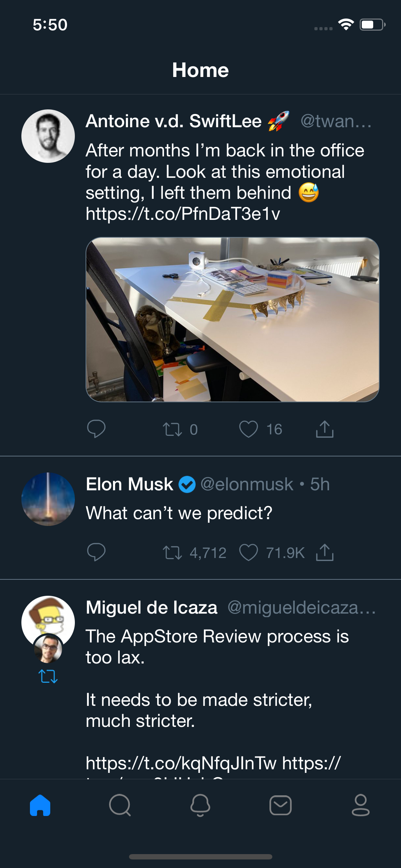The width and height of the screenshot is (401, 868).
Task: Like Elon Musk's 71.9K-likes tweet
Action: coord(248,553)
